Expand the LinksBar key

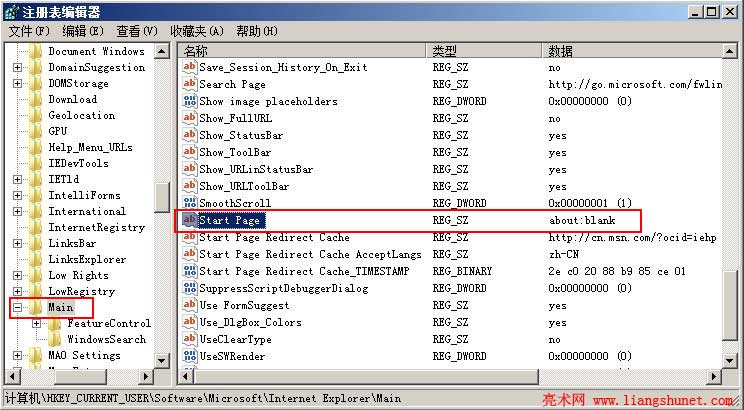point(17,243)
